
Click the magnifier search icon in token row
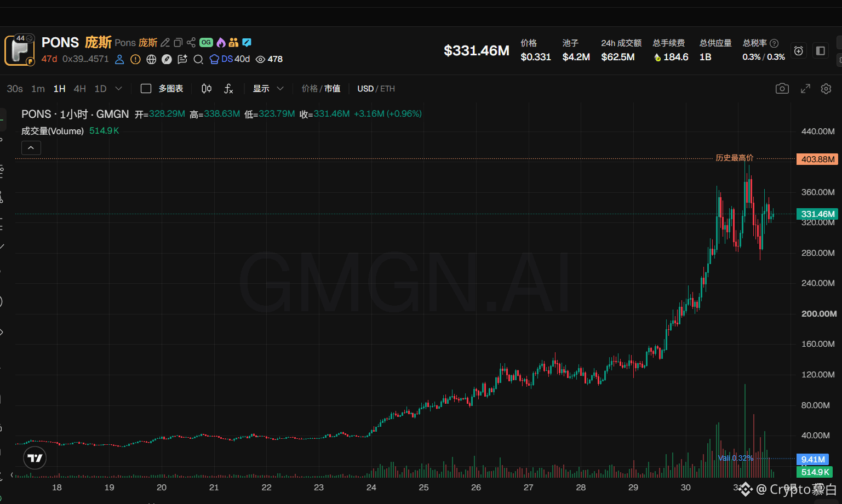coord(198,59)
